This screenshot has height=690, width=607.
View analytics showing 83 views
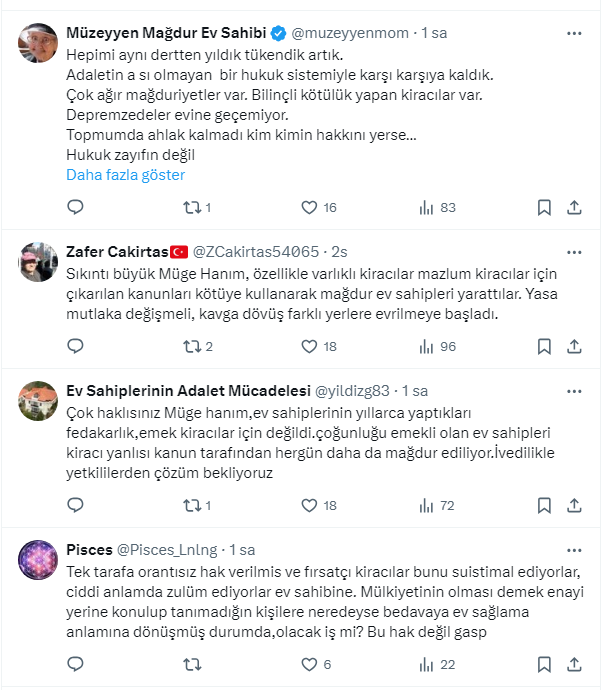coord(436,207)
